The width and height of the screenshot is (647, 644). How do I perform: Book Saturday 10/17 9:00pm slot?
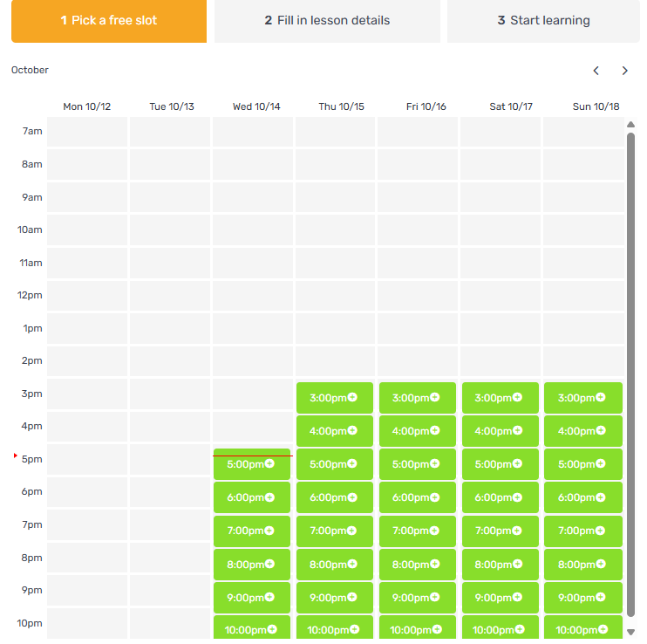pos(501,598)
